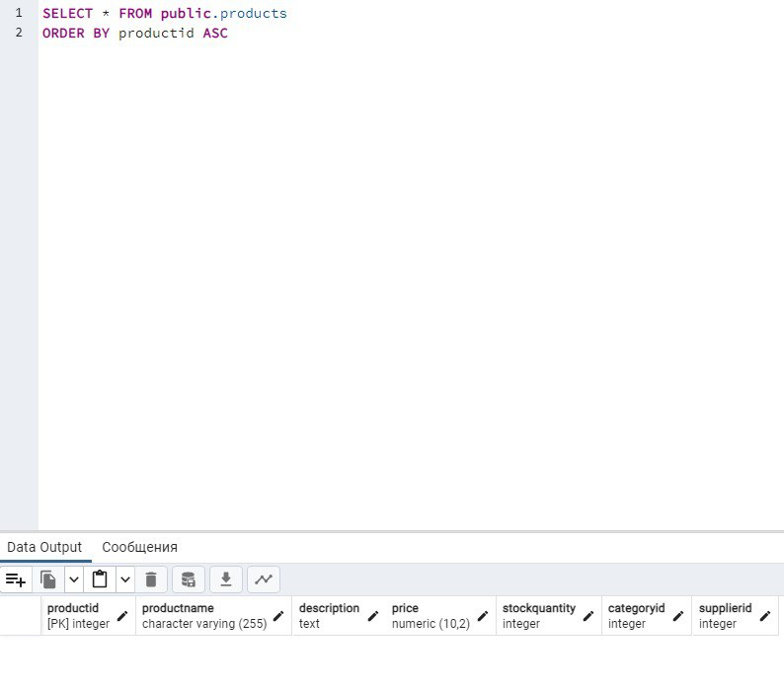Click the Delete row trash icon
The width and height of the screenshot is (784, 693).
[151, 579]
